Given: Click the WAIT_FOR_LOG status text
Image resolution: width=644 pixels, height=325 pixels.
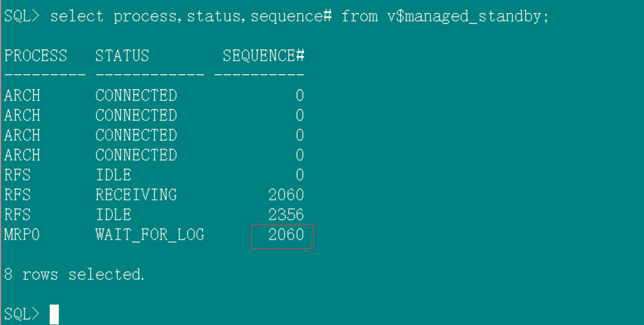Looking at the screenshot, I should (x=150, y=235).
